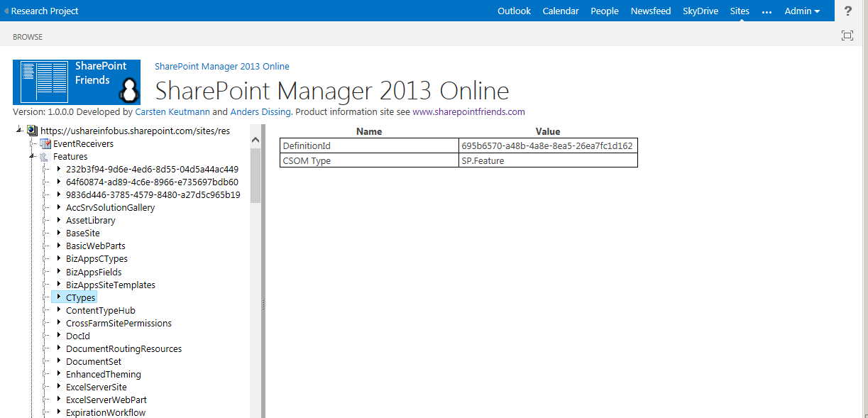Collapse the Features node arrow
This screenshot has width=868, height=418.
point(32,156)
